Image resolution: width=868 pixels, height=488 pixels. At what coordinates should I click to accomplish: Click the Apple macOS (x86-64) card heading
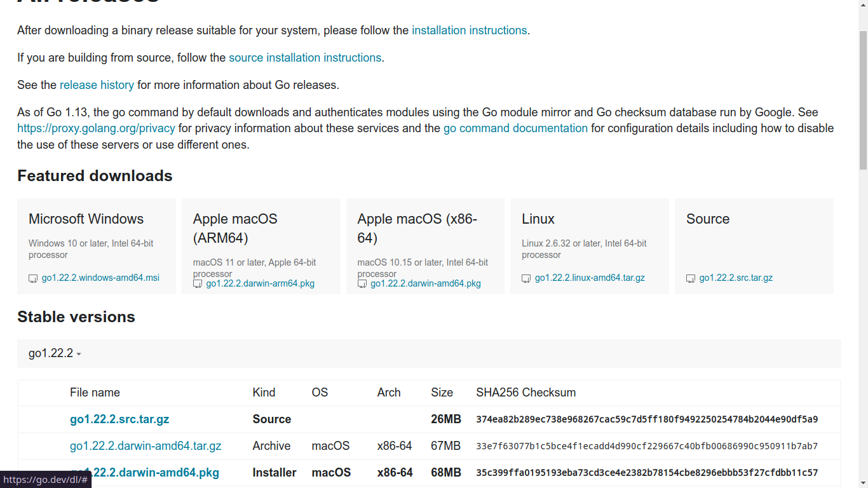coord(417,229)
